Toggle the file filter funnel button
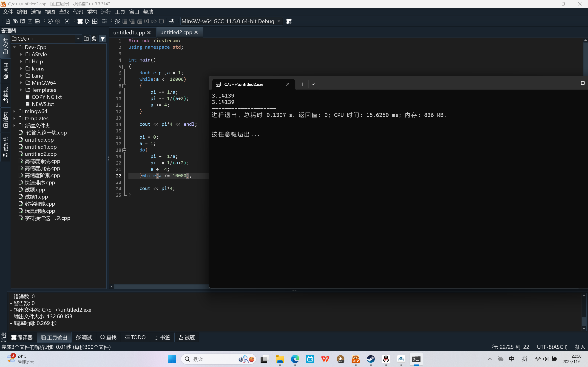 [x=103, y=39]
